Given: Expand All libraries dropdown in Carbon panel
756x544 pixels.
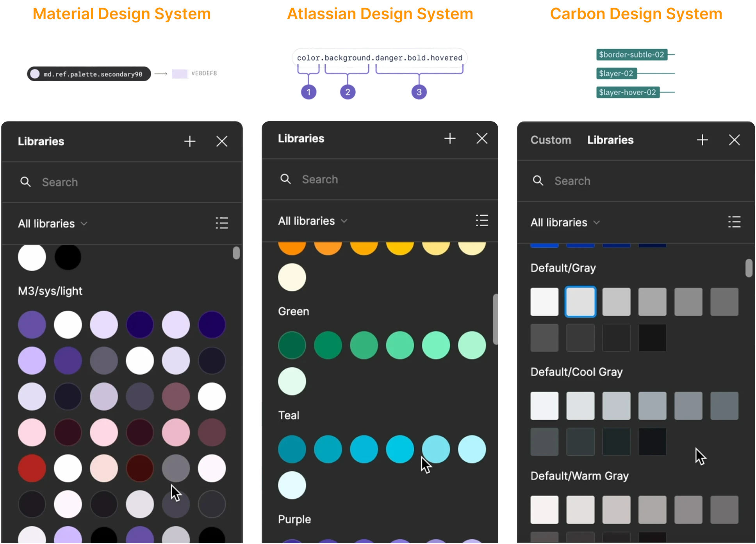Looking at the screenshot, I should click(565, 222).
